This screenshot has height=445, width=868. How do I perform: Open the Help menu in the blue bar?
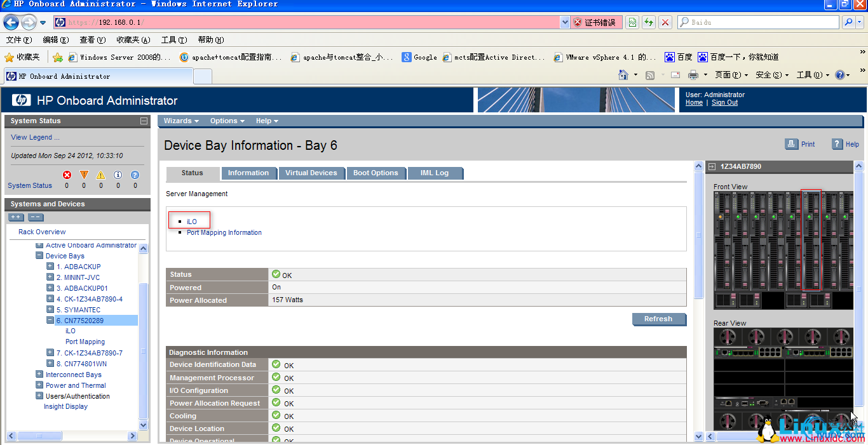click(267, 121)
